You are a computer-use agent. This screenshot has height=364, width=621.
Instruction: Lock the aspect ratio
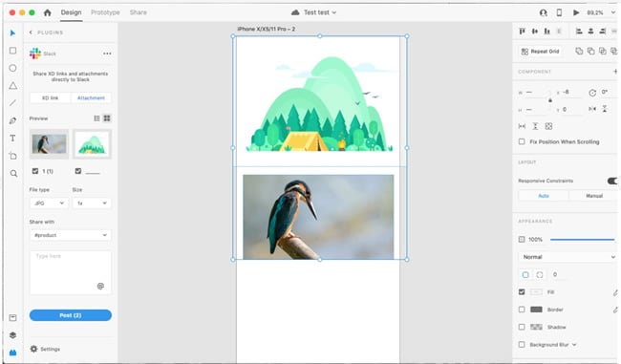(549, 100)
